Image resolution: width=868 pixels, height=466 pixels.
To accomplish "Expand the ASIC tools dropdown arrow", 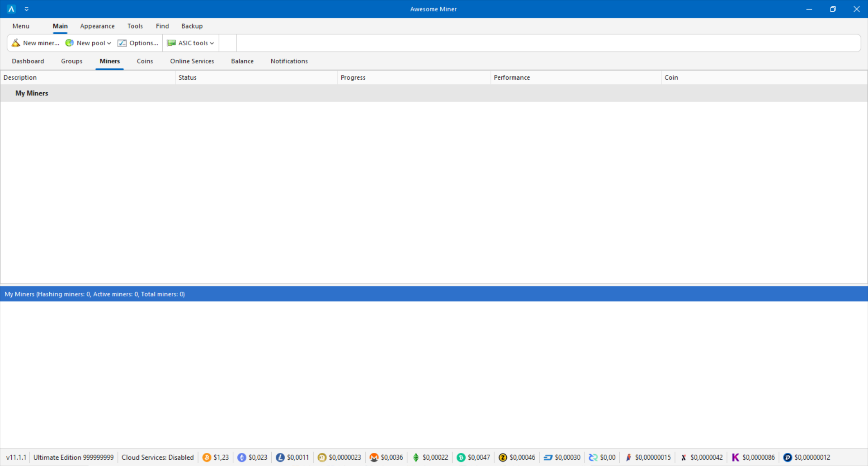I will click(x=212, y=43).
